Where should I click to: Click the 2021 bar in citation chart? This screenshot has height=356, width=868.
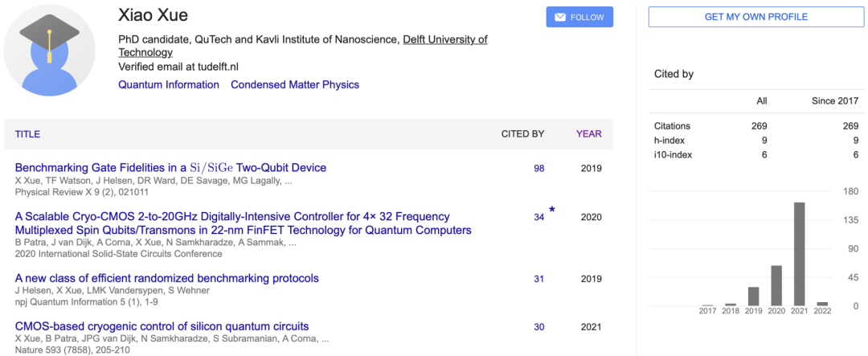coord(800,254)
